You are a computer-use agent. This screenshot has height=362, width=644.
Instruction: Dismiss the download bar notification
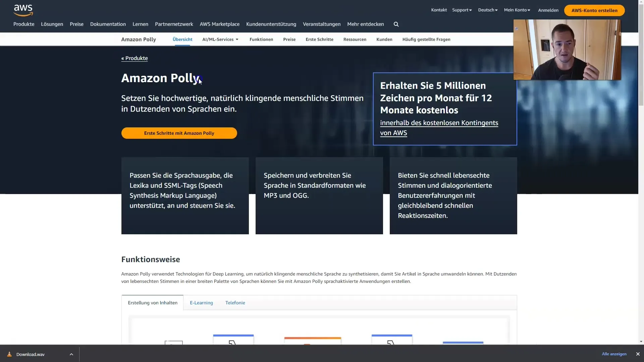(638, 354)
